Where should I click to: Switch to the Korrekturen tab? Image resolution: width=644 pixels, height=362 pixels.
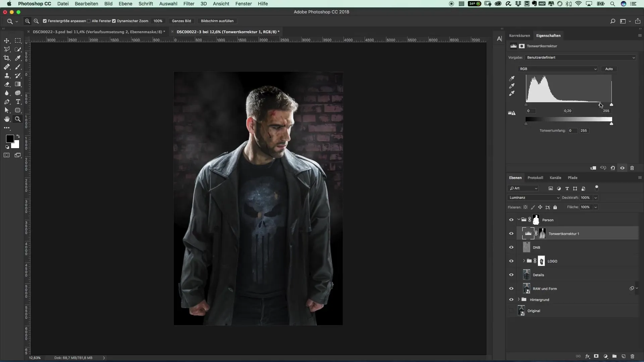pyautogui.click(x=519, y=36)
